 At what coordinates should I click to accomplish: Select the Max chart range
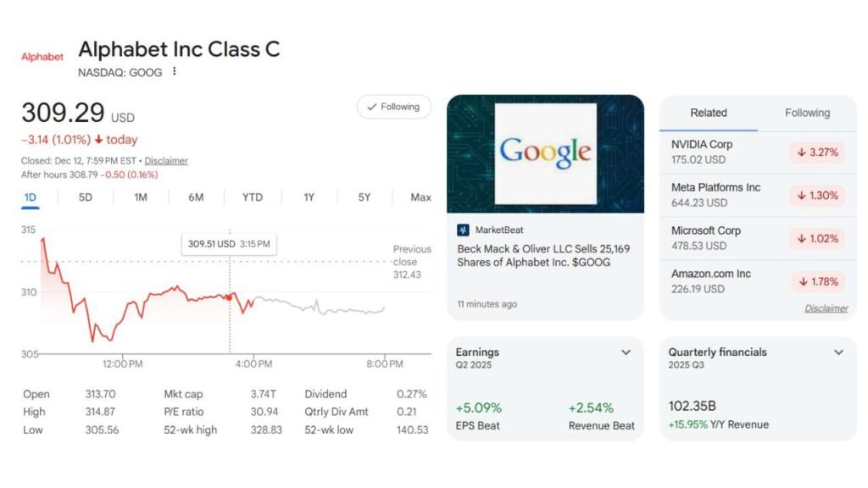(420, 197)
